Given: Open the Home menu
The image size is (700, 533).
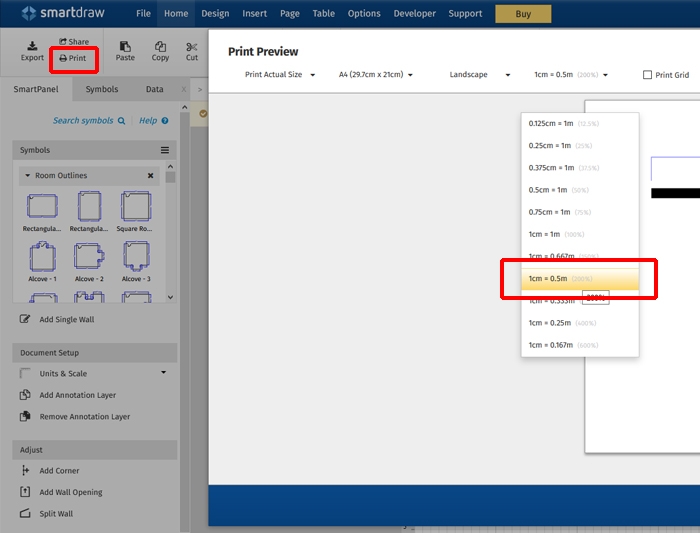Looking at the screenshot, I should pos(176,13).
